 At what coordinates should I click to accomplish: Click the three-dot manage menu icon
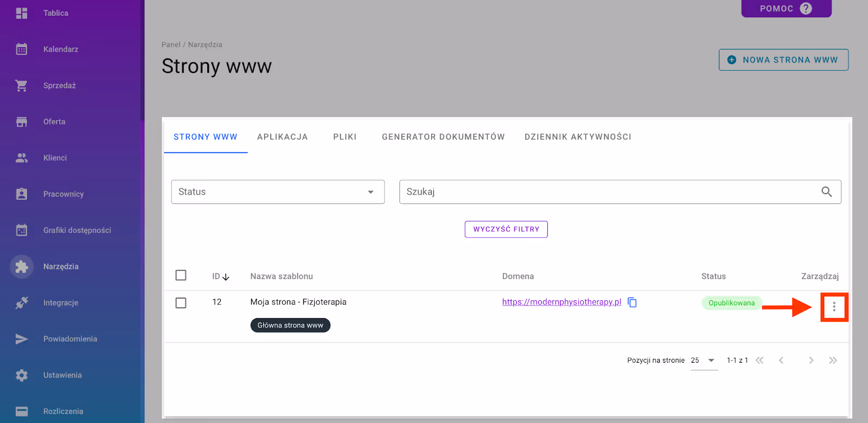pos(834,307)
